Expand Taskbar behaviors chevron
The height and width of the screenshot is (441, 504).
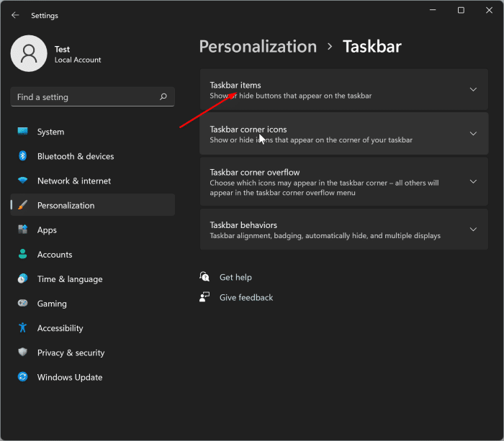[473, 229]
